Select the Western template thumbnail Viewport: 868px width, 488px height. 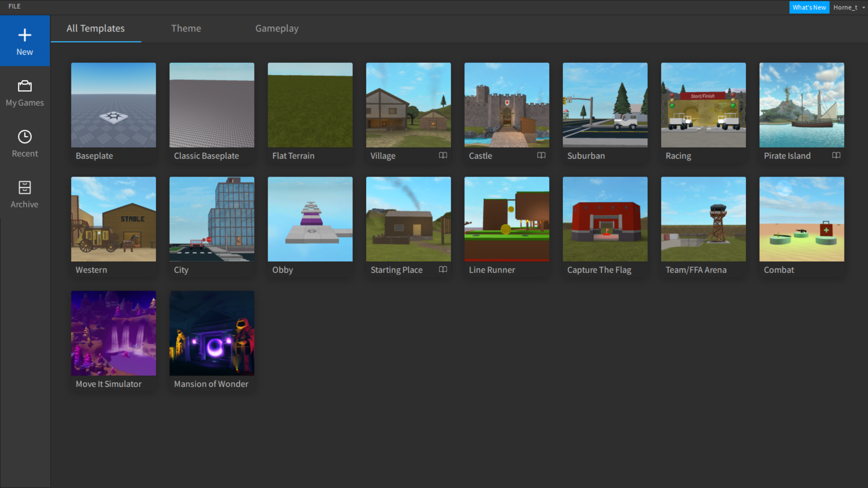[113, 219]
